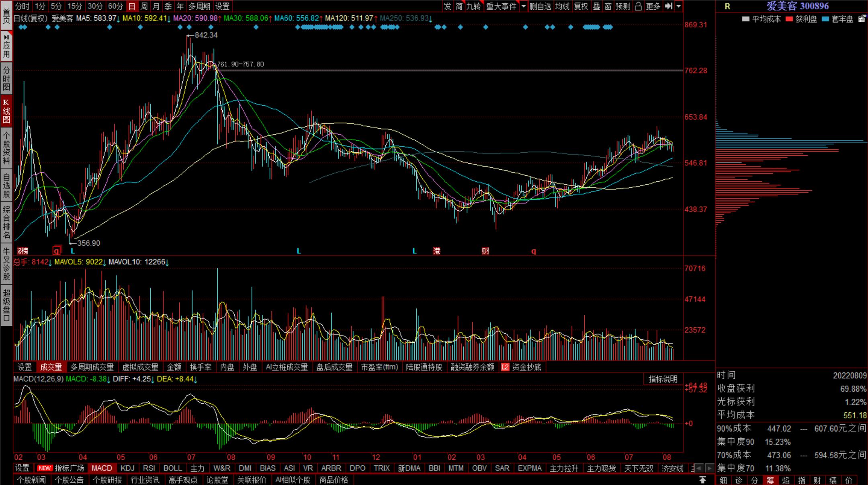
Task: Switch to the KDJ indicator tab
Action: (x=127, y=468)
